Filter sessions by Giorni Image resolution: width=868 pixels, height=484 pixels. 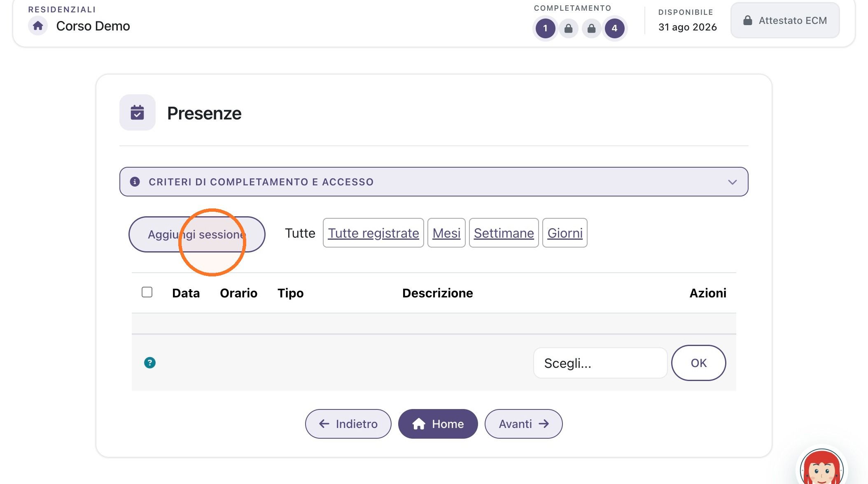[565, 233]
